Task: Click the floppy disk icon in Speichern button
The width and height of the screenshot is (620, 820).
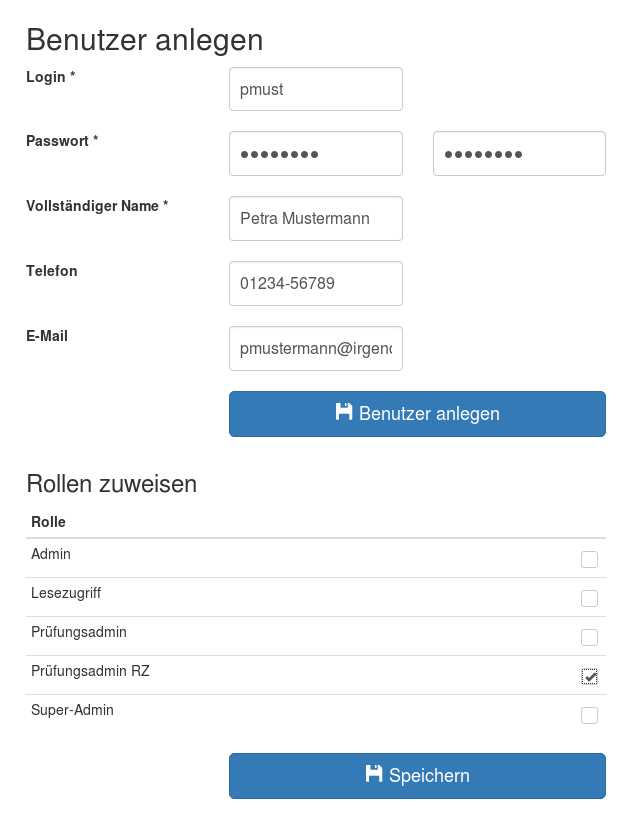Action: [374, 775]
